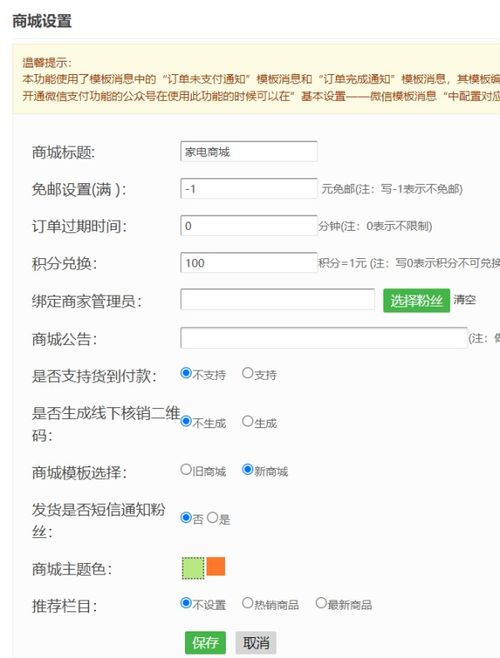Pick the orange theme color swatch
This screenshot has width=500, height=658.
(x=216, y=567)
